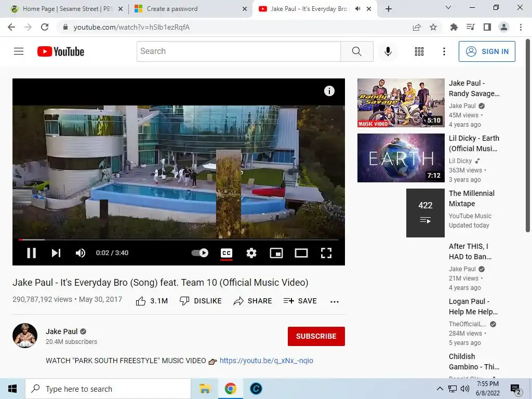This screenshot has height=399, width=532.
Task: Open Chrome profile avatar
Action: coord(504,27)
